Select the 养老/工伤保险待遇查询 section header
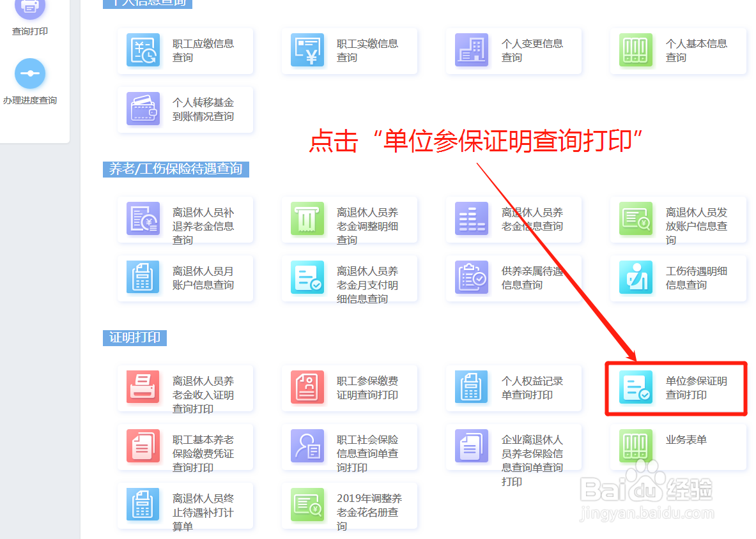The width and height of the screenshot is (756, 539). pyautogui.click(x=176, y=169)
